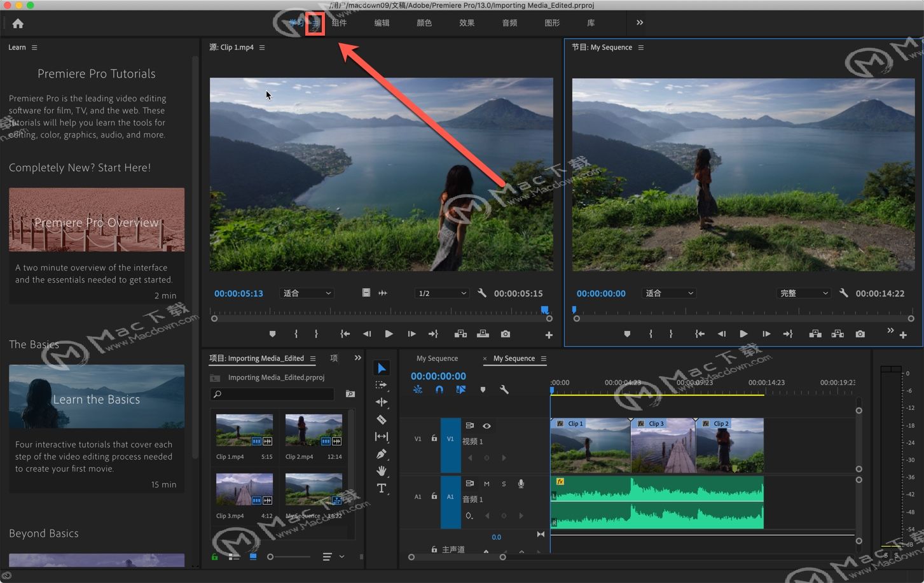Open Program My Sequence panel menu
Screen dimensions: 924x583
[x=641, y=48]
